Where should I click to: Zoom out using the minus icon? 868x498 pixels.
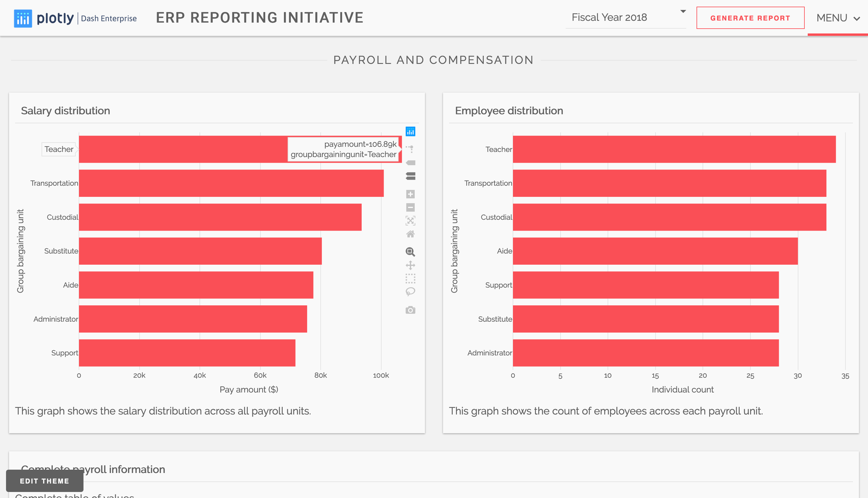click(x=410, y=208)
